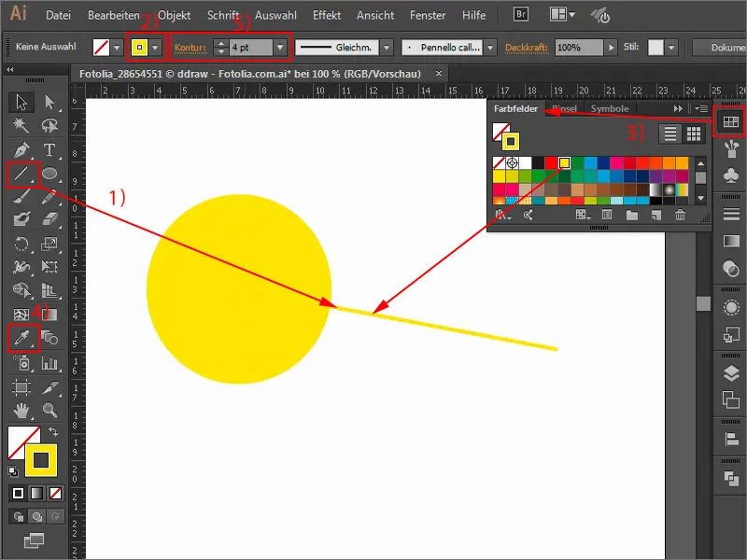The height and width of the screenshot is (560, 747).
Task: Select the yellow swatch in Farbfelder
Action: pos(564,162)
